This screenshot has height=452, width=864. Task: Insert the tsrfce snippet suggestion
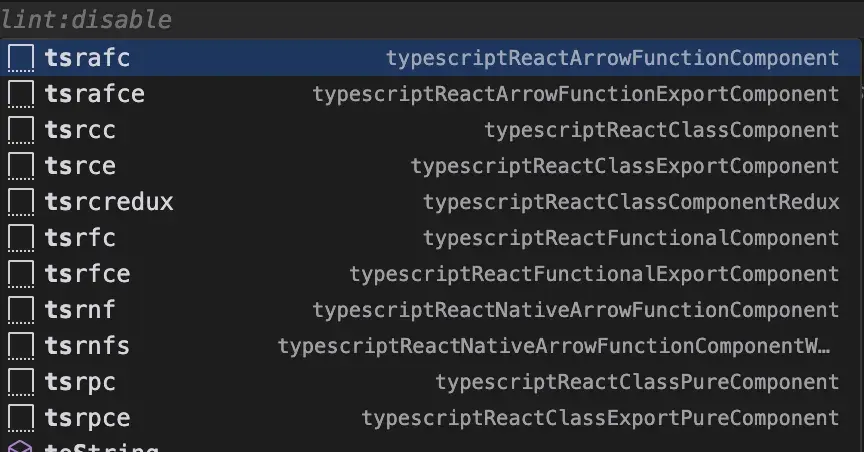(87, 274)
